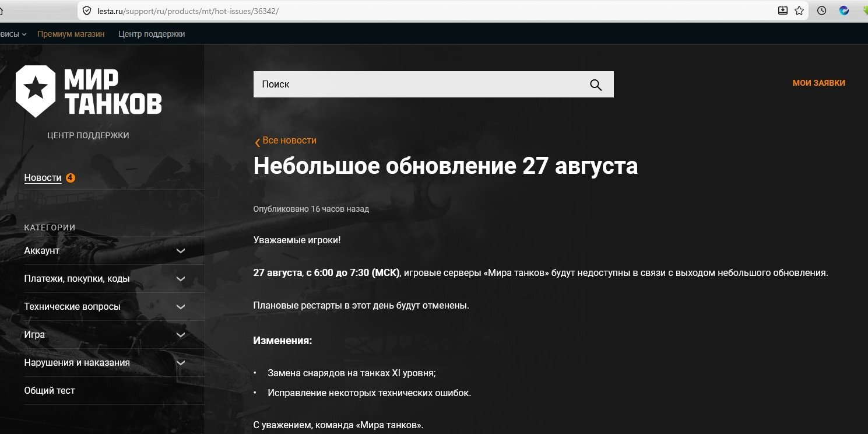This screenshot has height=434, width=868.
Task: Click the Мир Танков logo
Action: pyautogui.click(x=89, y=92)
